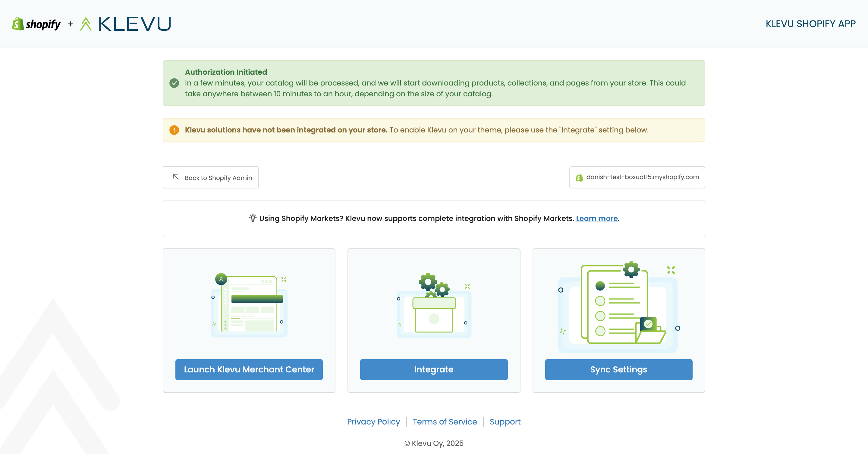Click the Merchant Center illustration
Screen dimensions: 868x454
(249, 305)
